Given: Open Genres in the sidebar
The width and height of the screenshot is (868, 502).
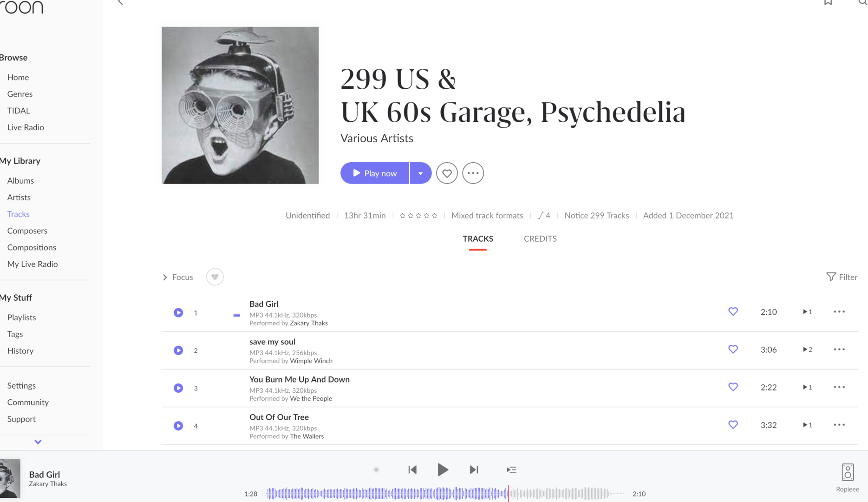Looking at the screenshot, I should (20, 94).
